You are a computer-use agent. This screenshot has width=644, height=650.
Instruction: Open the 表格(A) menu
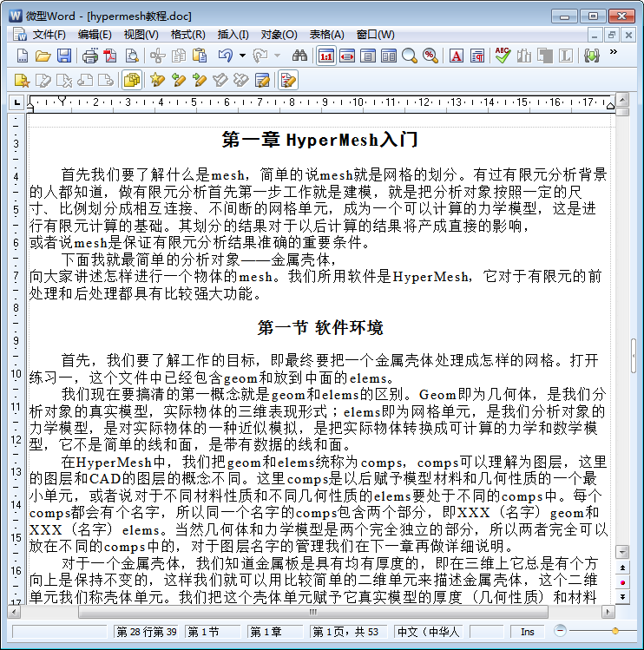pyautogui.click(x=326, y=35)
